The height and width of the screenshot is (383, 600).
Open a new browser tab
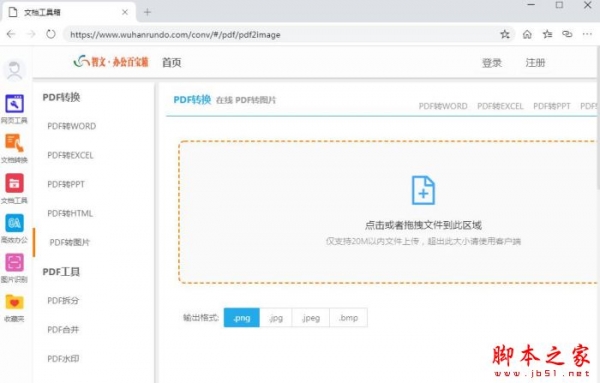[x=147, y=12]
